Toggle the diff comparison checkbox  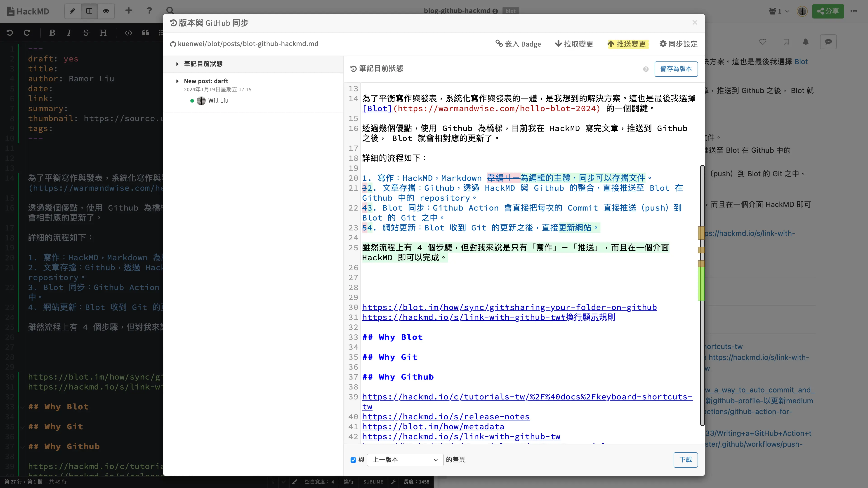353,460
